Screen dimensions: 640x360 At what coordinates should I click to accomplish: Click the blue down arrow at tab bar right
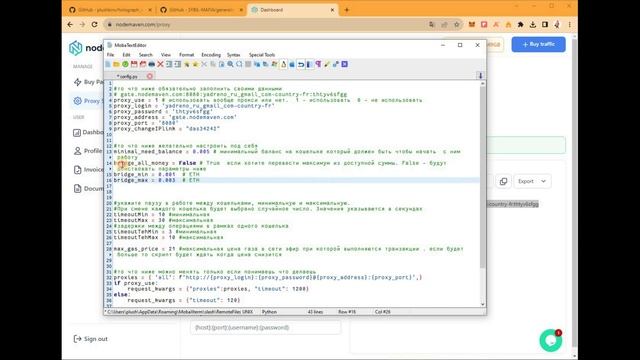(x=480, y=76)
